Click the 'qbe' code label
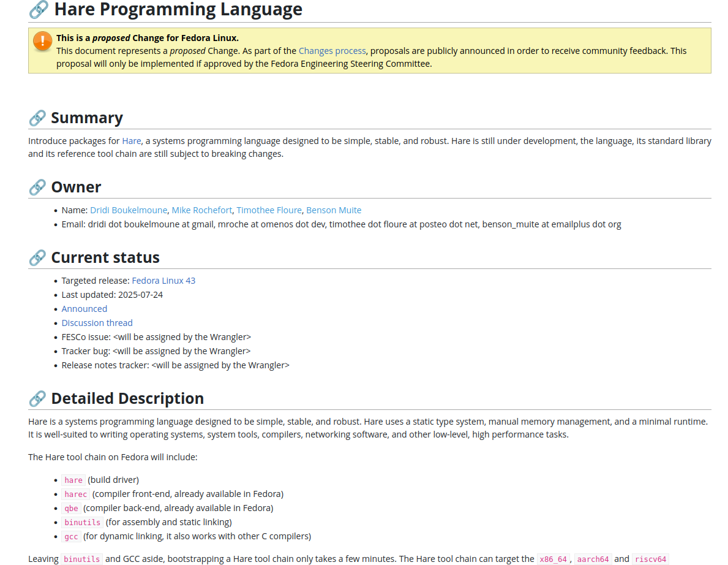The height and width of the screenshot is (565, 728). tap(71, 509)
